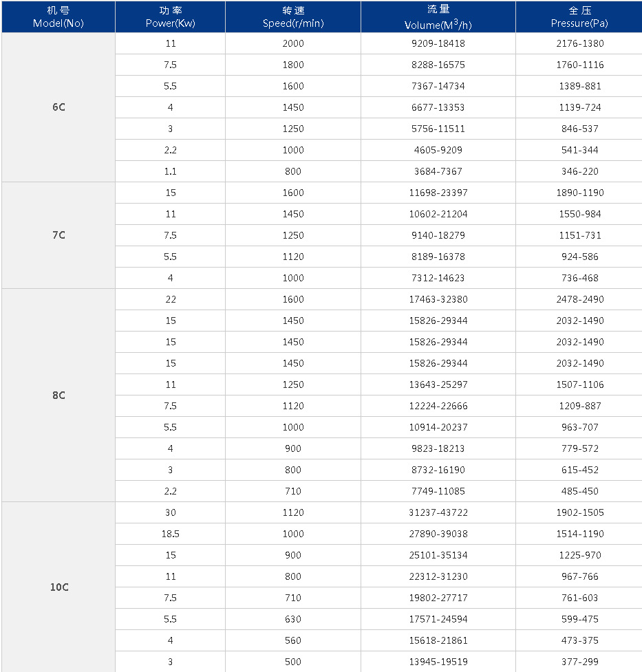The width and height of the screenshot is (642, 672).
Task: Click the 9209-18418 volume cell
Action: point(438,43)
